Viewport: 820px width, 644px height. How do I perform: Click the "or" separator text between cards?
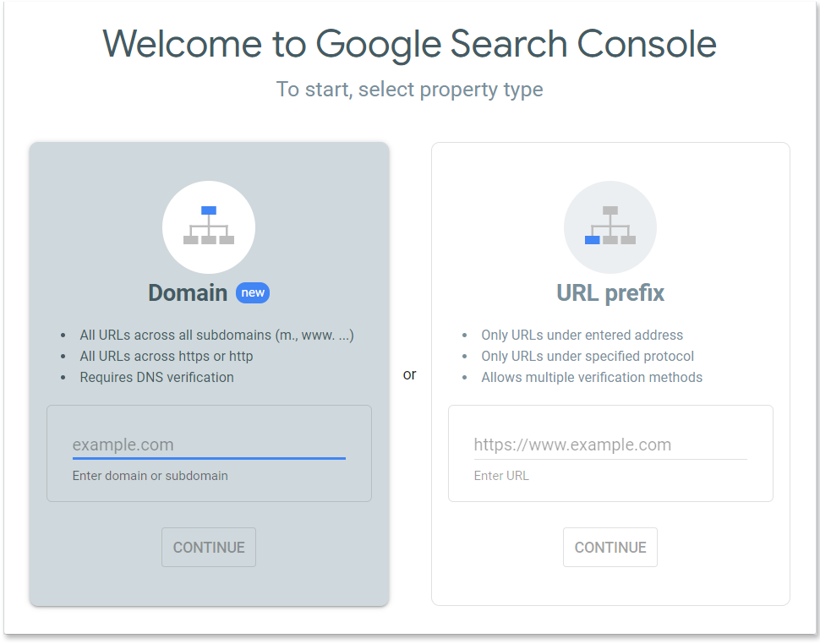tap(409, 374)
